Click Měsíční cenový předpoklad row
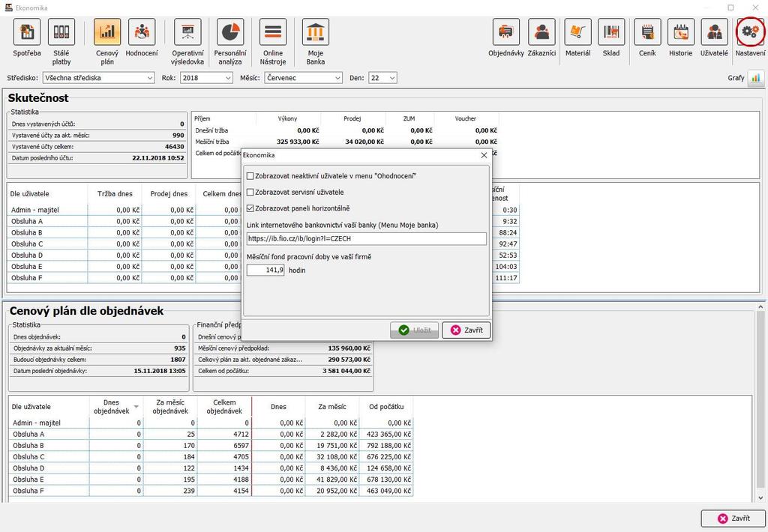The width and height of the screenshot is (768, 532). click(x=283, y=348)
